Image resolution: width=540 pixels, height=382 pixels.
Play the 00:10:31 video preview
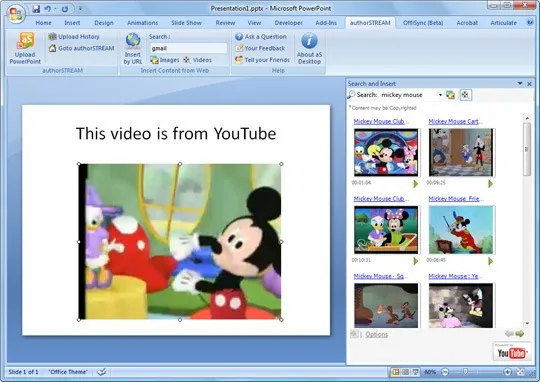click(416, 261)
